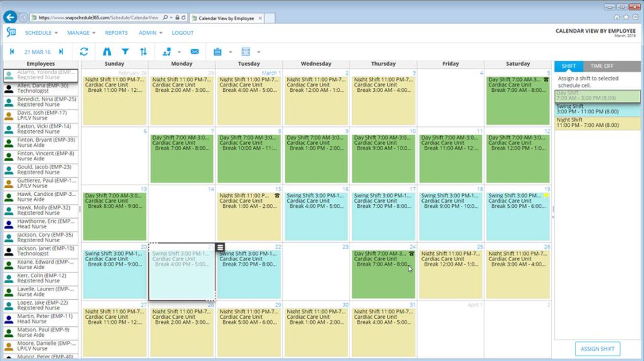The height and width of the screenshot is (361, 644).
Task: Open the find binoculars tool
Action: (x=107, y=52)
